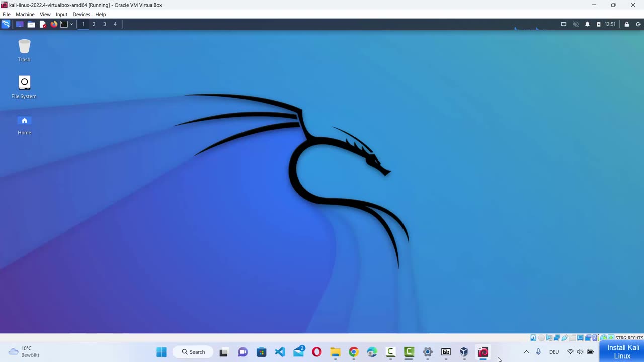Open the notifications bell in Kali panel
644x362 pixels.
tap(587, 24)
